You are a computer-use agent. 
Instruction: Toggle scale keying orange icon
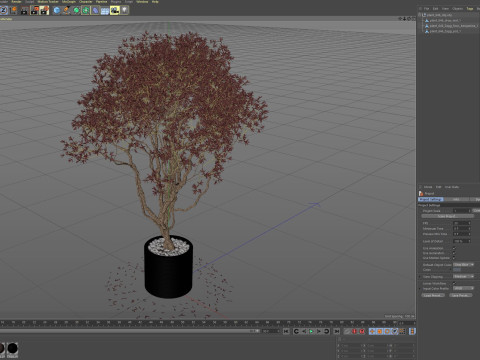tap(380, 331)
